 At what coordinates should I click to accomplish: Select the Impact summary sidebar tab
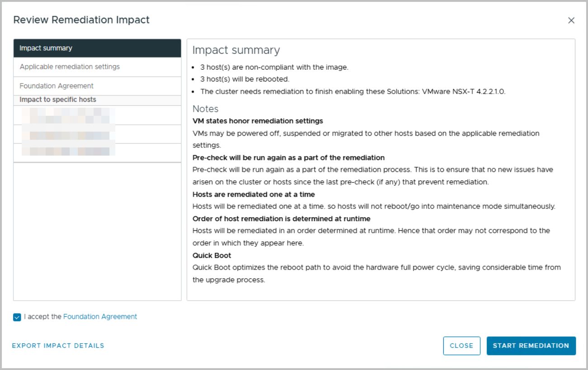point(97,48)
